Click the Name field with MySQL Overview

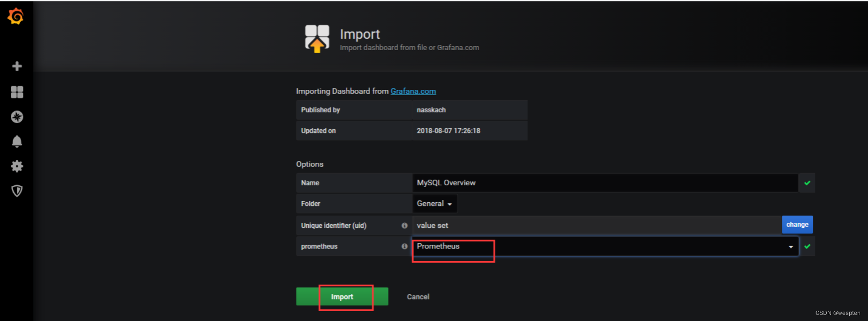605,183
